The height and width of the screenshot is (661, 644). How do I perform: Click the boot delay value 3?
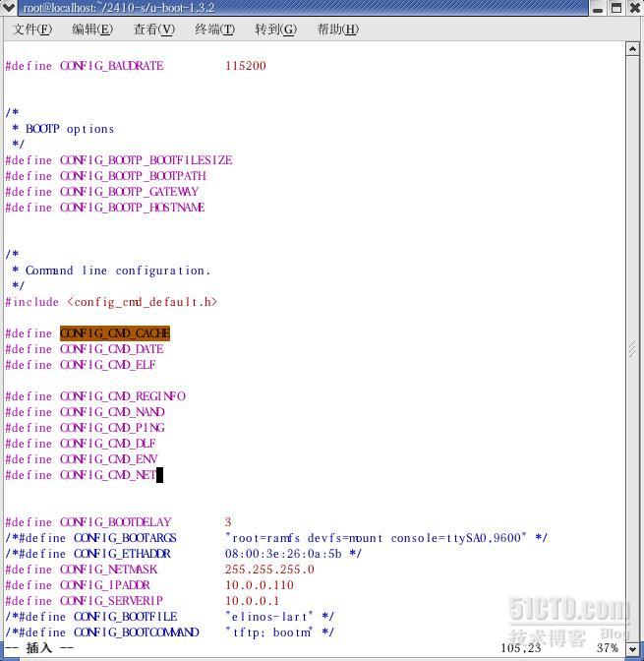pos(228,522)
